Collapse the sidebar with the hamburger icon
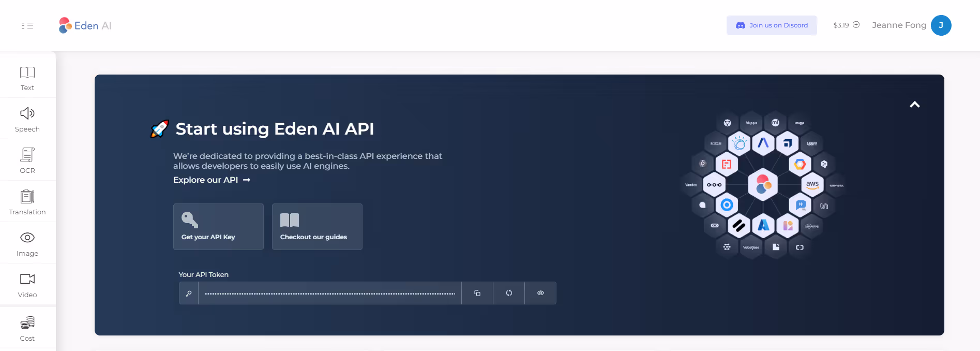 pos(27,26)
